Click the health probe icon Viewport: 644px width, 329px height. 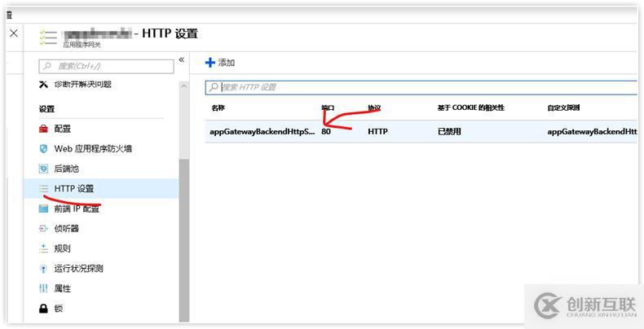tap(43, 269)
